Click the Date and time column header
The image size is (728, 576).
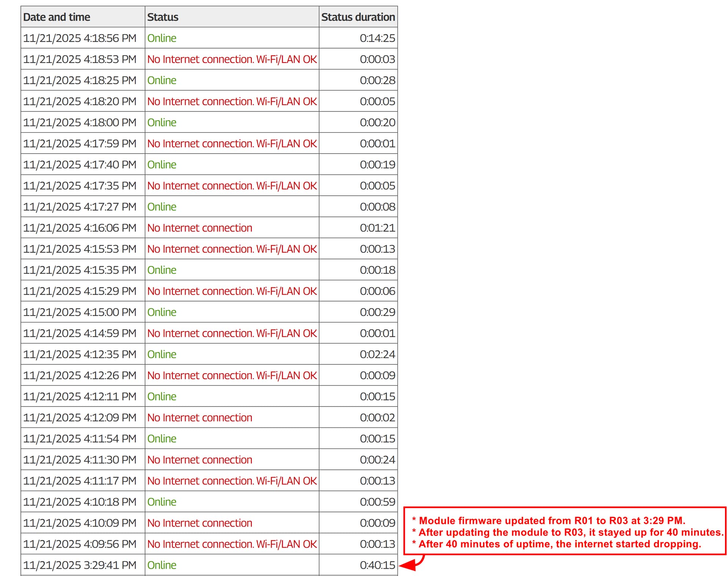(57, 17)
